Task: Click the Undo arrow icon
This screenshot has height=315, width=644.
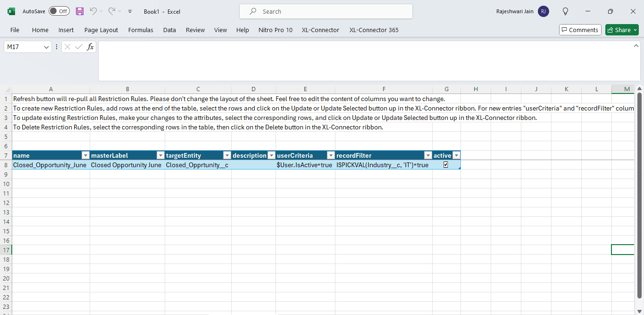Action: [93, 11]
